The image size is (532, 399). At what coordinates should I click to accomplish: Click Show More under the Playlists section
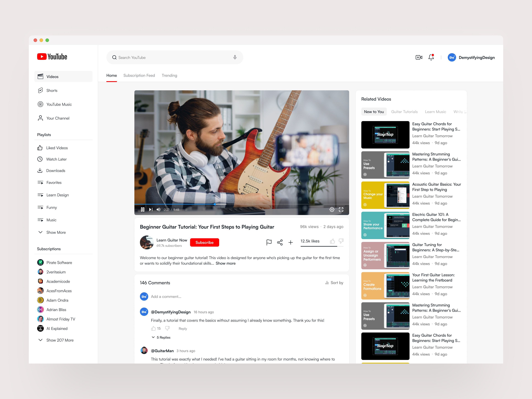click(x=52, y=232)
